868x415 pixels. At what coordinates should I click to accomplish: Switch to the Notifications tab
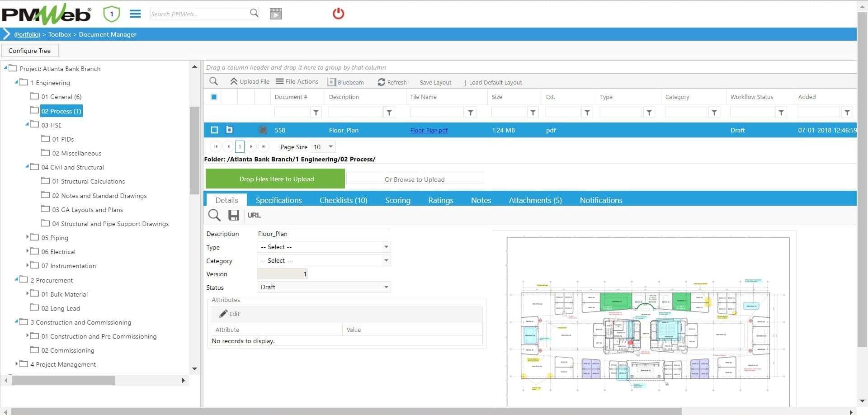(601, 200)
